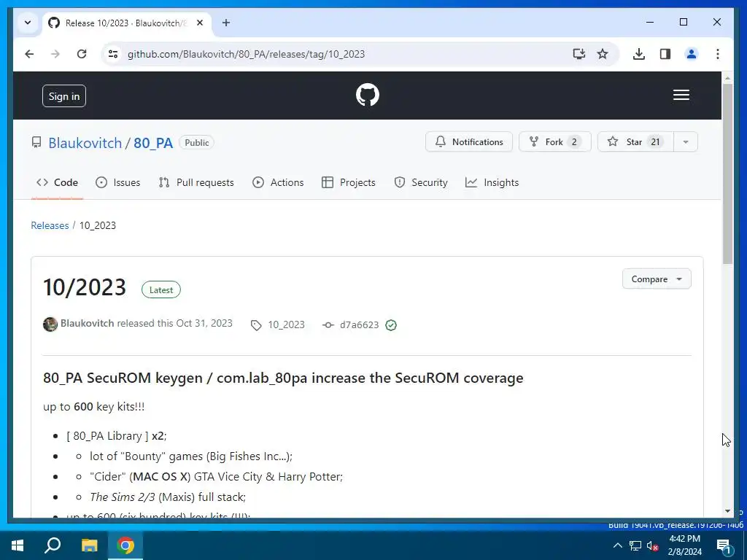
Task: Switch to Security tab
Action: pyautogui.click(x=421, y=182)
